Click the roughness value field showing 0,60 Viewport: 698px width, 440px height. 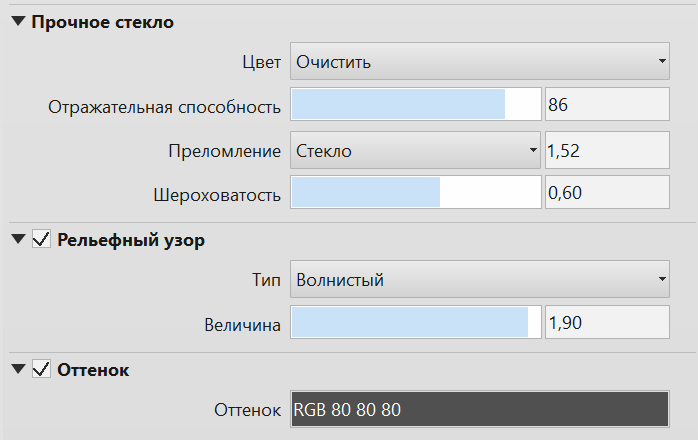point(606,193)
